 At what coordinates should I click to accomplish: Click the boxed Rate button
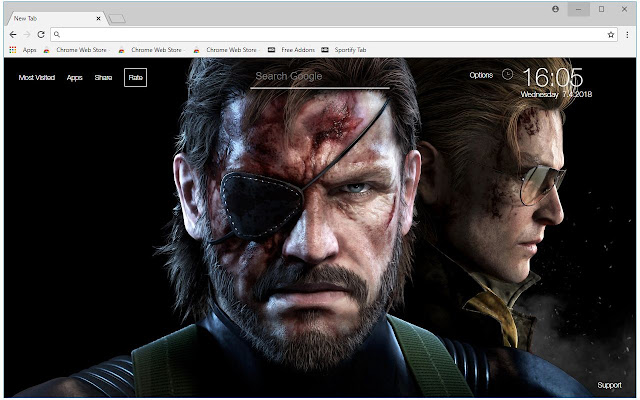pos(136,78)
